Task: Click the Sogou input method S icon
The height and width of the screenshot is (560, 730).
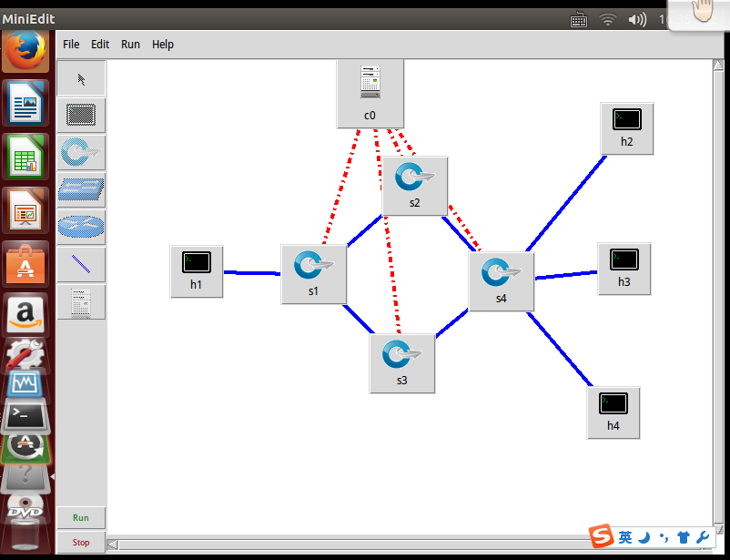Action: click(x=601, y=535)
